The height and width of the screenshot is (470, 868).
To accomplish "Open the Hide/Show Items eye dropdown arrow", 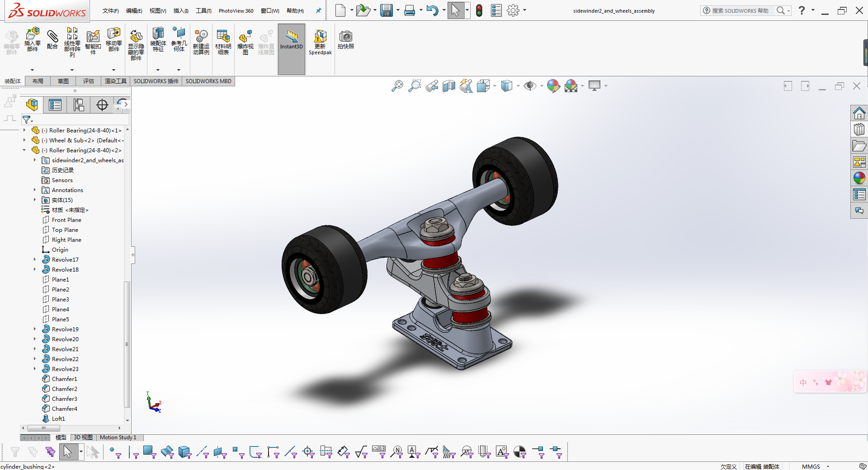I will tap(542, 86).
